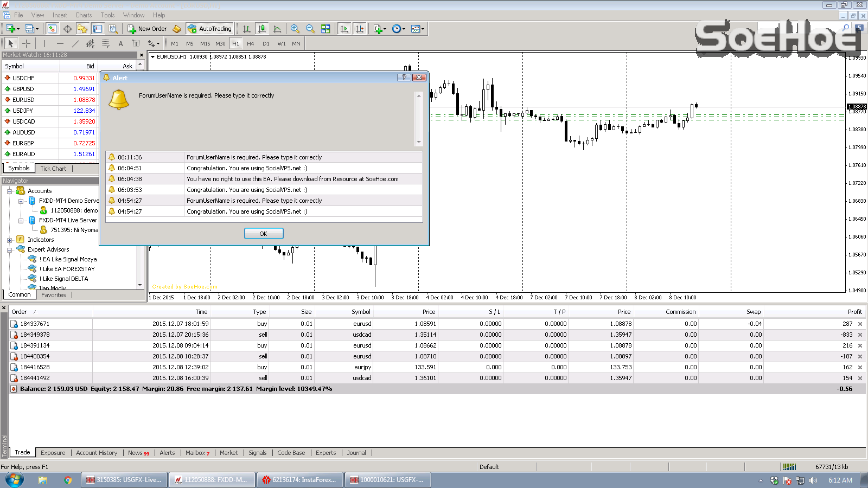Image resolution: width=868 pixels, height=488 pixels.
Task: Select the Fibonacci retracement tool
Action: [106, 43]
